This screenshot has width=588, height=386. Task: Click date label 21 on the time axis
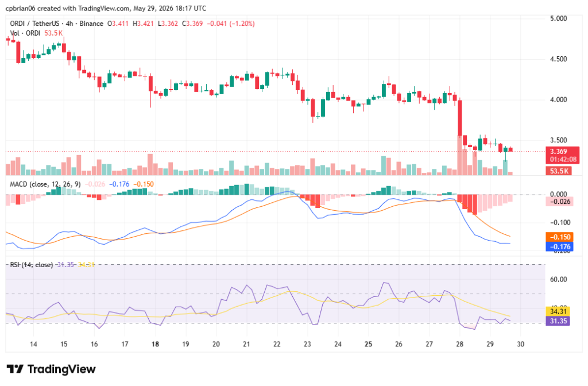(246, 345)
